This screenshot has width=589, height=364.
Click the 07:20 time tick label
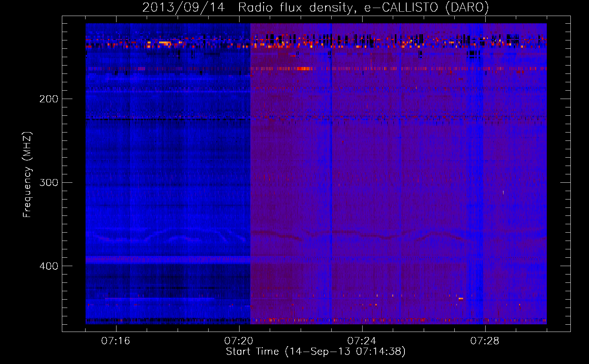(239, 341)
